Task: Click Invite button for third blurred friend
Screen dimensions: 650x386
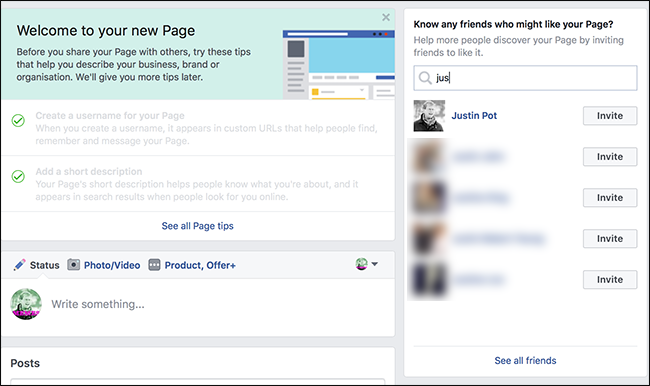Action: tap(610, 198)
